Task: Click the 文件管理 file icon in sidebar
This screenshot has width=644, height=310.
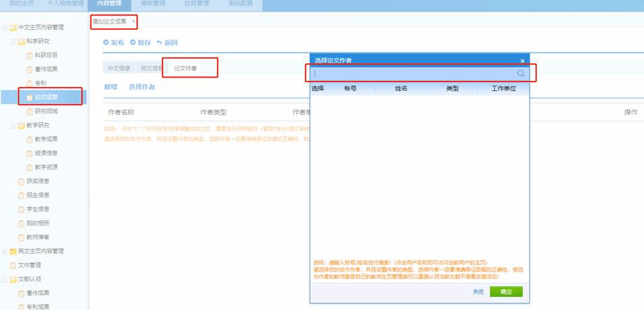Action: click(x=12, y=265)
